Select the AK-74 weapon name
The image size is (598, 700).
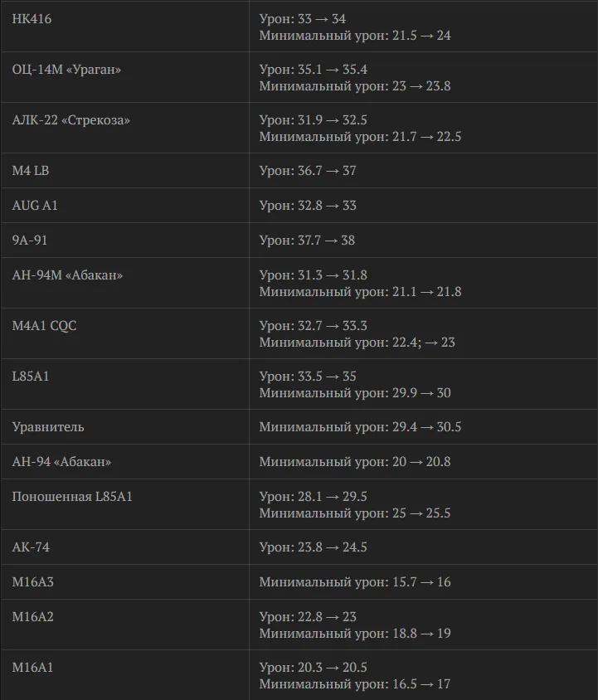(x=31, y=547)
